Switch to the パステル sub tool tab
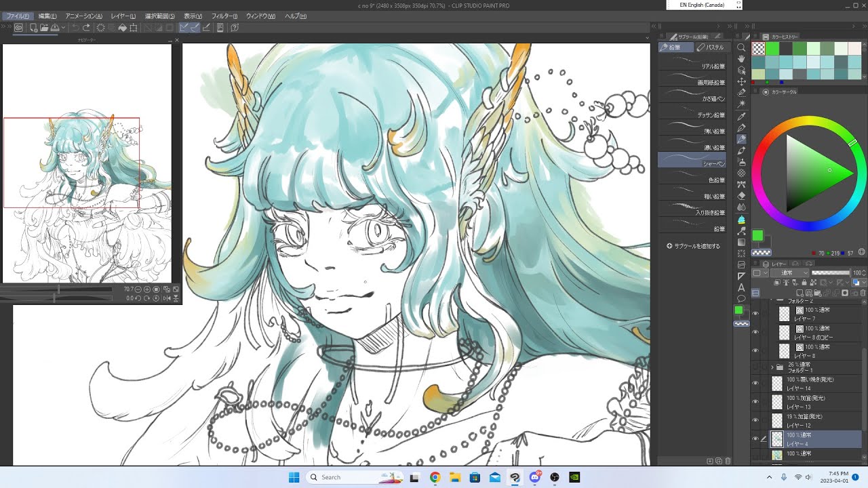This screenshot has height=488, width=868. pyautogui.click(x=711, y=47)
